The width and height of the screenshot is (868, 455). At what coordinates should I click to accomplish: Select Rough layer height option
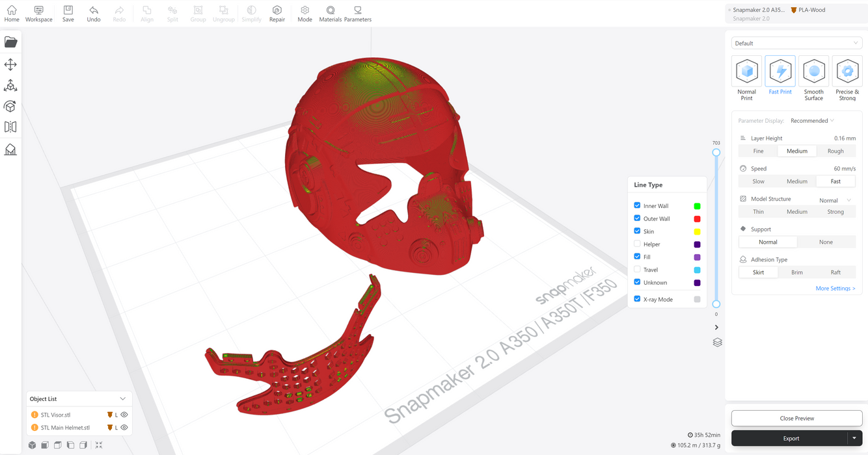tap(835, 151)
